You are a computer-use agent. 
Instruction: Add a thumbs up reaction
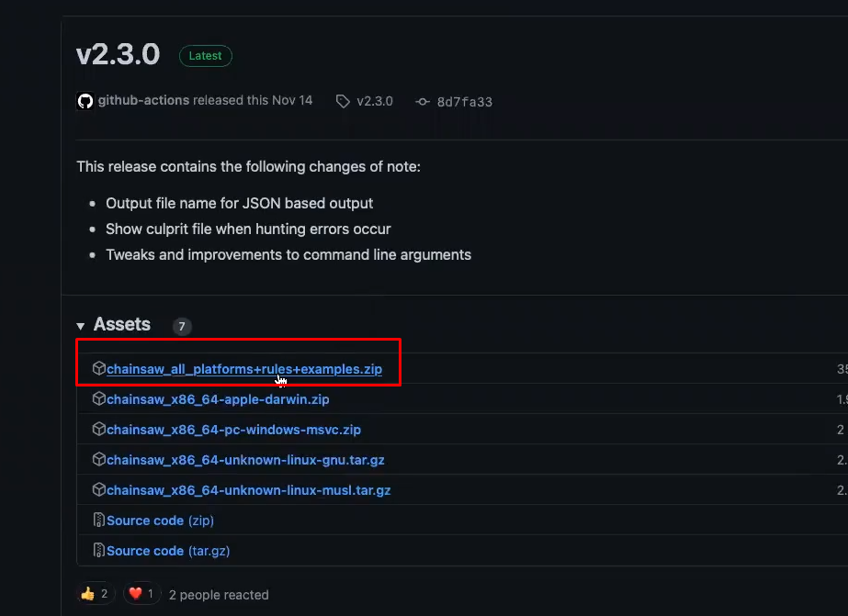[x=96, y=594]
